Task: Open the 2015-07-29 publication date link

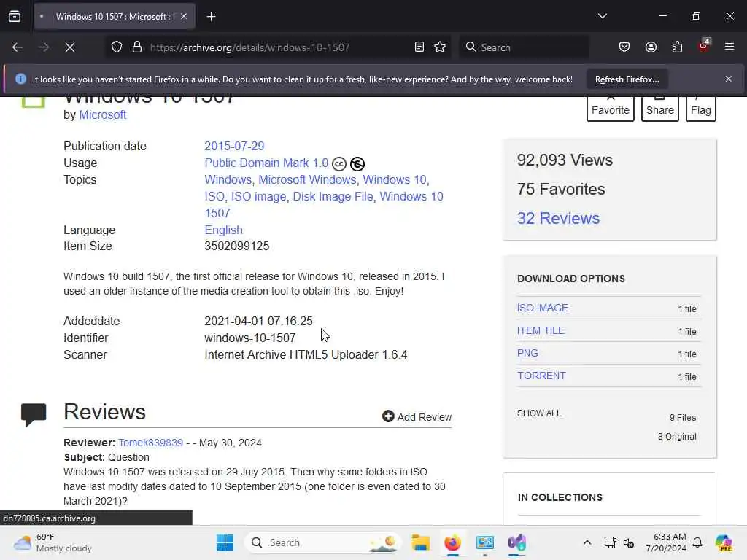Action: coord(234,146)
